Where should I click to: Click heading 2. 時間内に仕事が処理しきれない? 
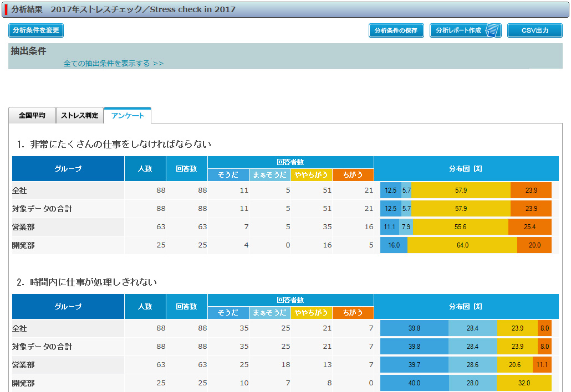86,282
